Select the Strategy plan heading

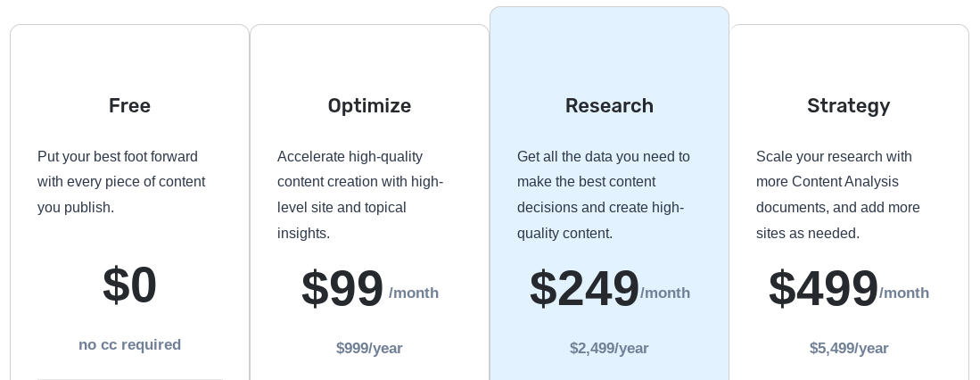point(849,105)
